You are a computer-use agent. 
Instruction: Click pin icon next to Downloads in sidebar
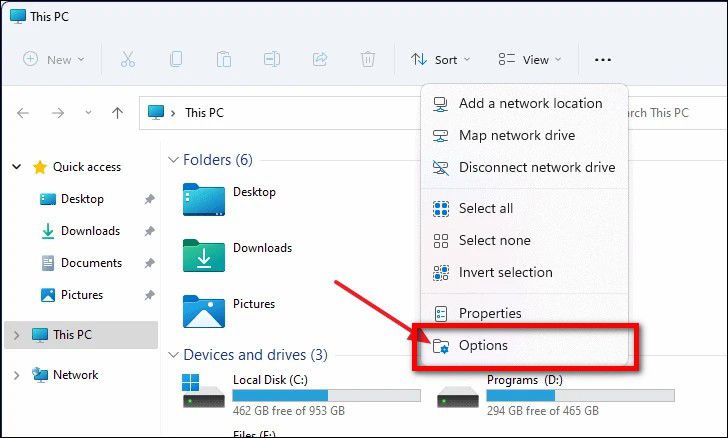(149, 231)
